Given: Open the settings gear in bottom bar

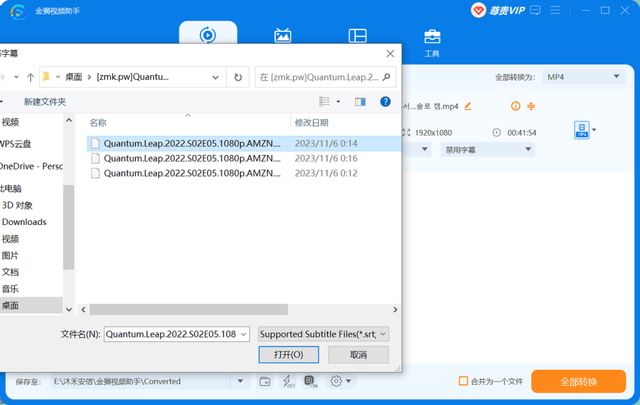Looking at the screenshot, I should coord(336,381).
